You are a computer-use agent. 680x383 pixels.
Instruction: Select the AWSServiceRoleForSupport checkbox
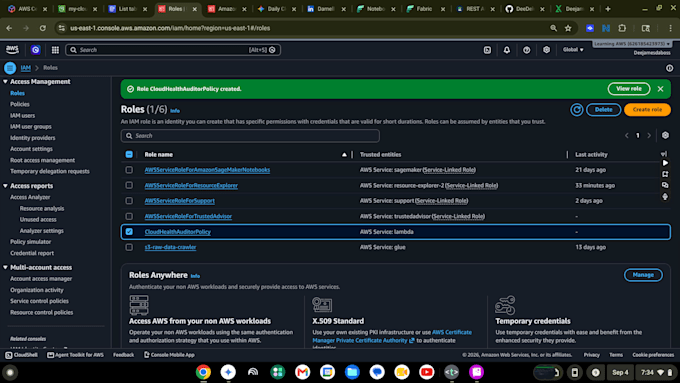(129, 201)
